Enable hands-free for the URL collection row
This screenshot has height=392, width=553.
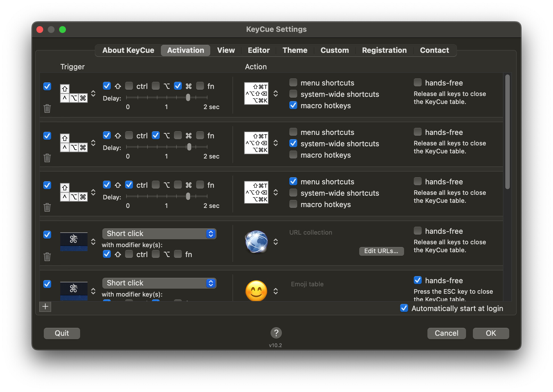[418, 231]
